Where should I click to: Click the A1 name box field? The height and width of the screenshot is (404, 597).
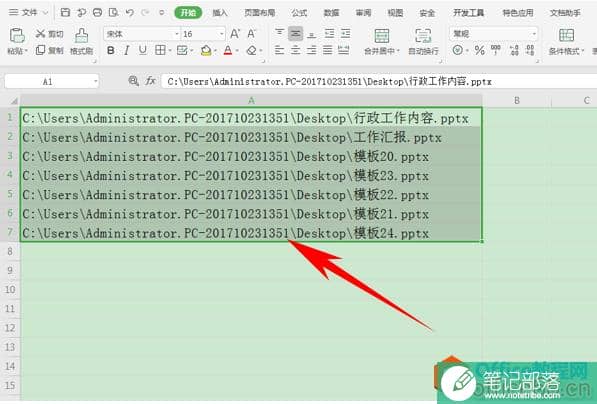click(51, 81)
